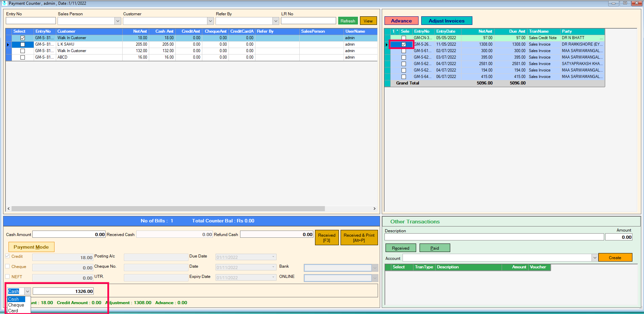Screen dimensions: 644x314
Task: Expand the Account dropdown in Other Transactions
Action: pyautogui.click(x=595, y=258)
